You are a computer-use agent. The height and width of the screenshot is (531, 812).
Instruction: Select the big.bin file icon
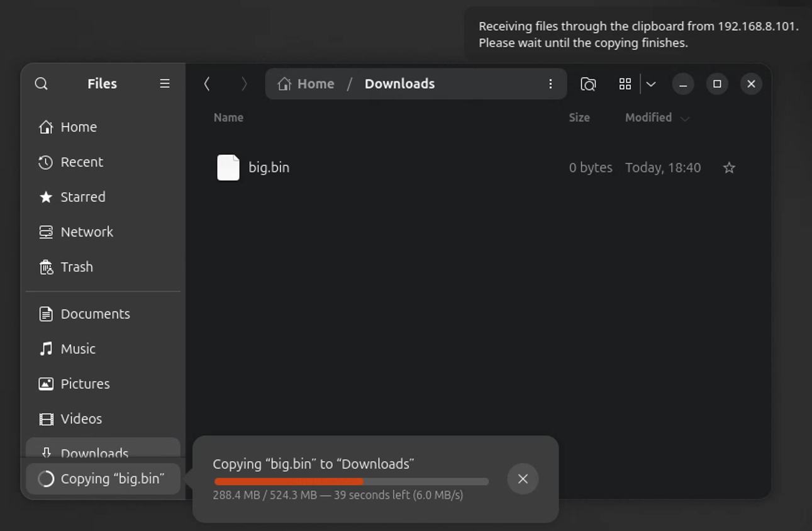pos(228,167)
